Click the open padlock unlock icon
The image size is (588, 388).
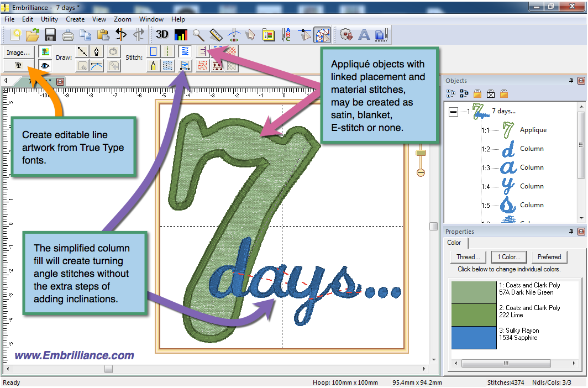click(504, 94)
